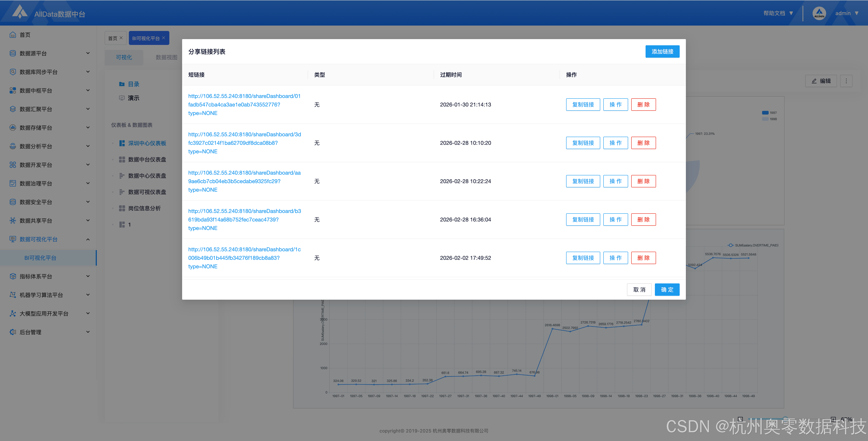Click the 数据汇聚平台 layers icon
The height and width of the screenshot is (441, 868).
click(x=13, y=109)
